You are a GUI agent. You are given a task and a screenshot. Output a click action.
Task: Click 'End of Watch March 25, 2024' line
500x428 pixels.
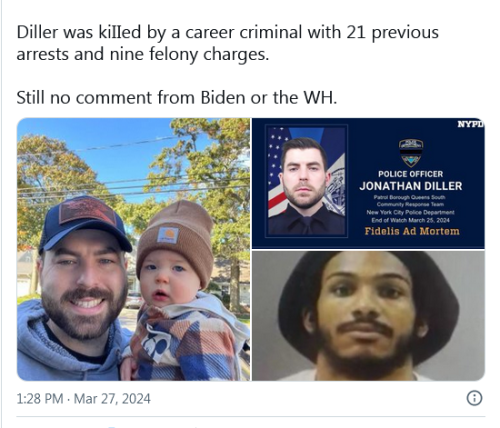click(411, 220)
